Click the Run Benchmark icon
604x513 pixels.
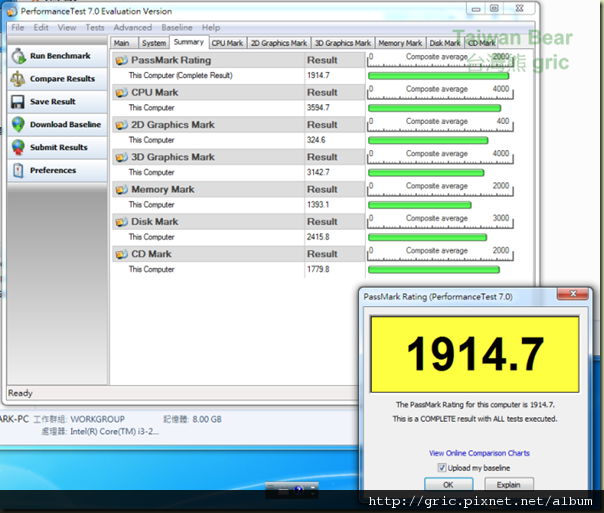pyautogui.click(x=18, y=56)
